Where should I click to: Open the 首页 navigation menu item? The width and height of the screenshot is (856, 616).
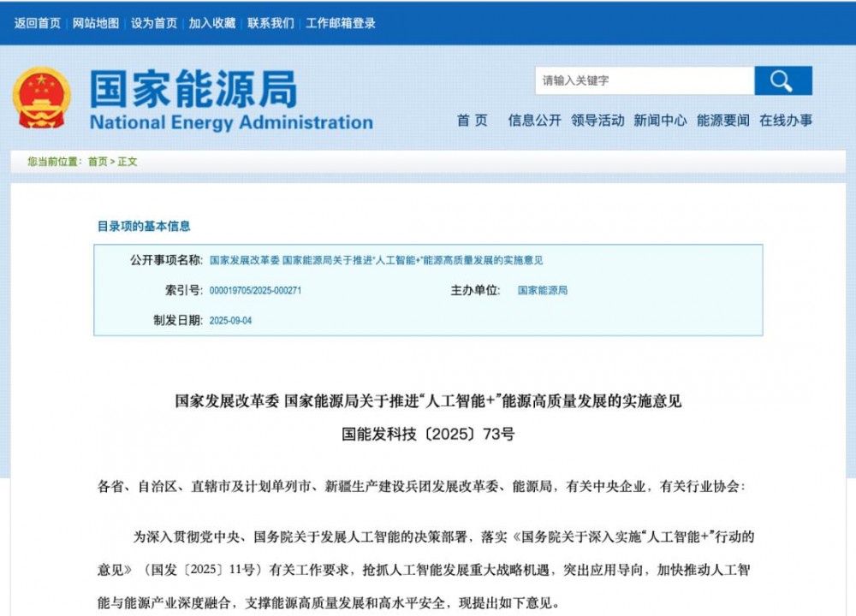click(x=472, y=121)
